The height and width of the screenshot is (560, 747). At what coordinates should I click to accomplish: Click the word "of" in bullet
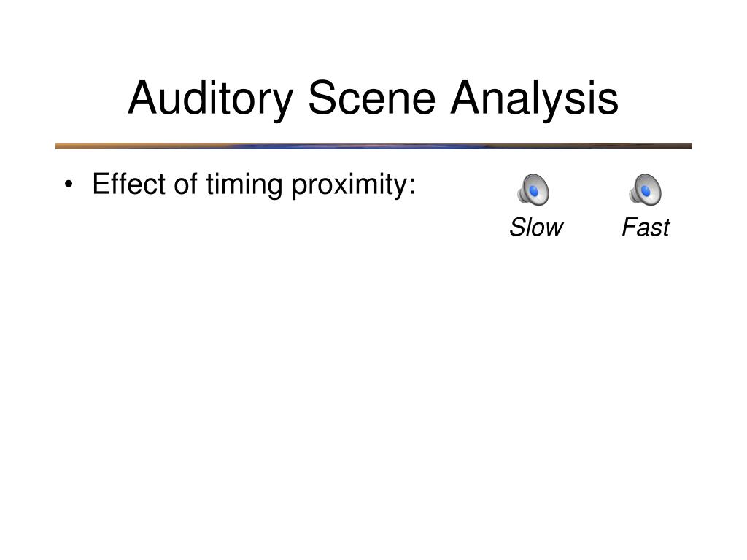click(185, 183)
